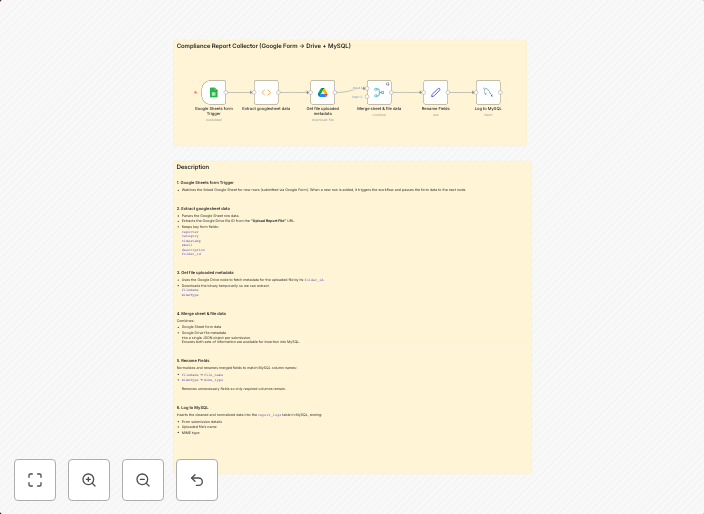Select the Log to MySQL node

pyautogui.click(x=488, y=92)
